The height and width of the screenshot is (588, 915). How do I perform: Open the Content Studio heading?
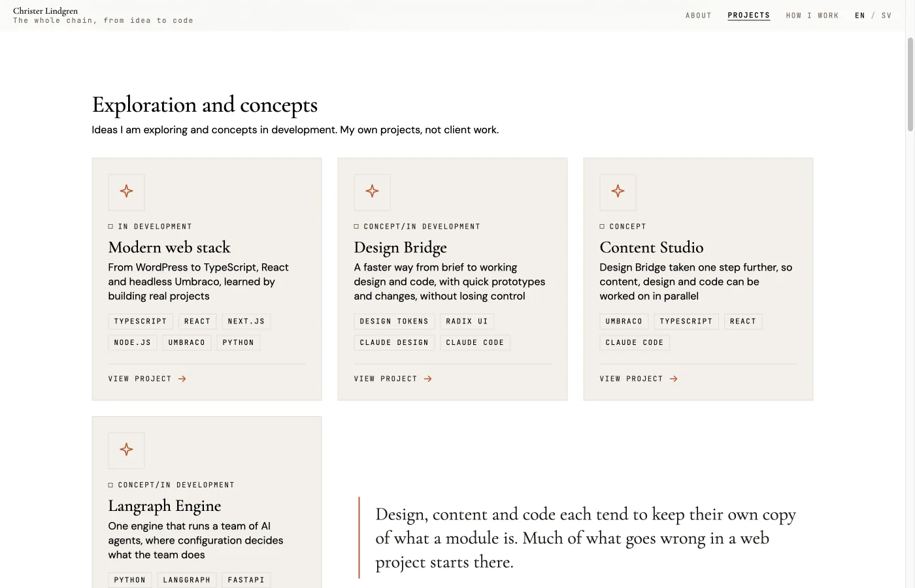coord(652,248)
